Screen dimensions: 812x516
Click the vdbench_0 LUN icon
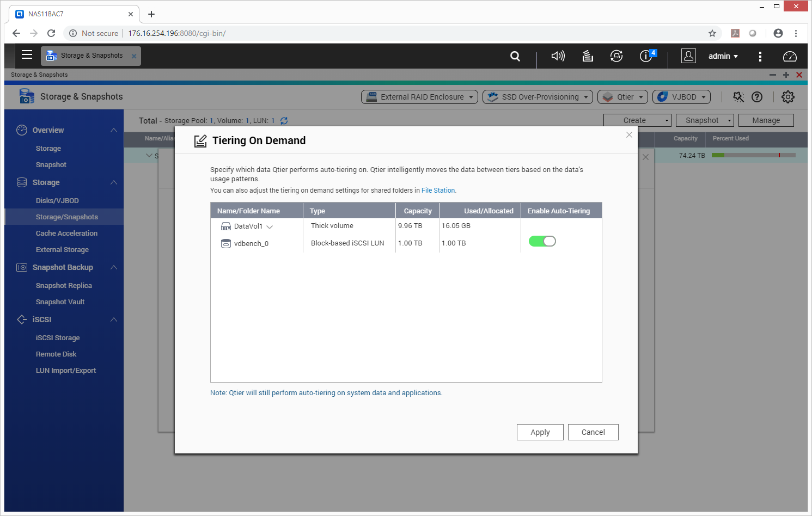(x=226, y=243)
